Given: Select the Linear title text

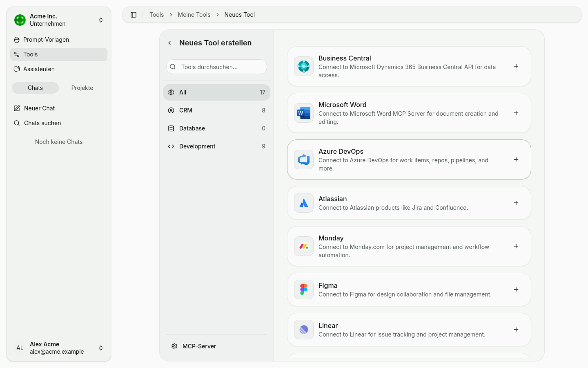Looking at the screenshot, I should [x=328, y=325].
